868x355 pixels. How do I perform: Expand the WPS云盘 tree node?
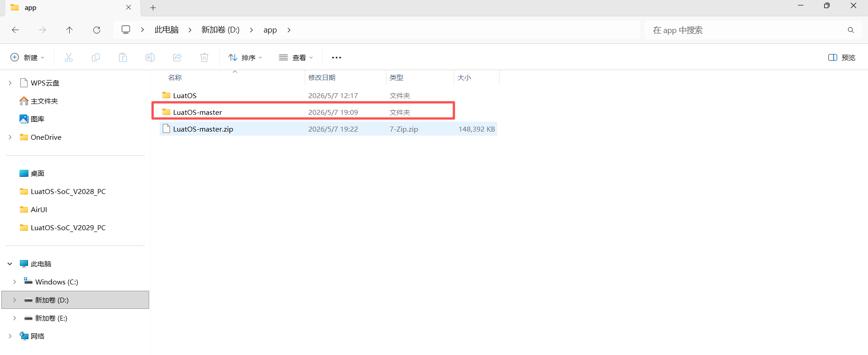(x=10, y=83)
